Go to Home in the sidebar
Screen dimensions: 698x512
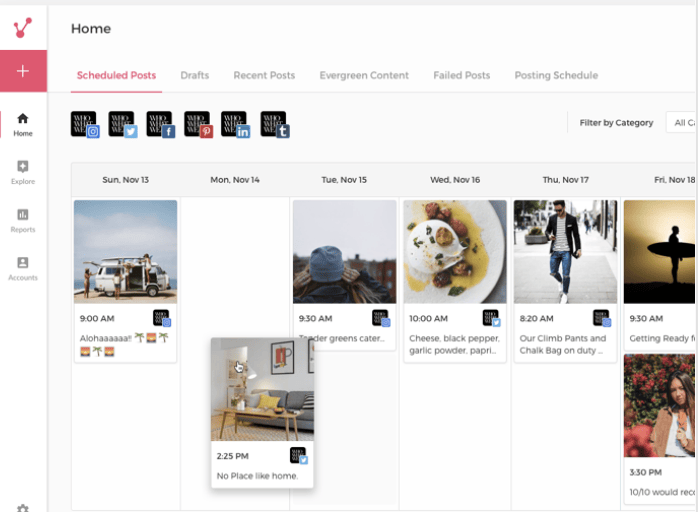pyautogui.click(x=23, y=124)
